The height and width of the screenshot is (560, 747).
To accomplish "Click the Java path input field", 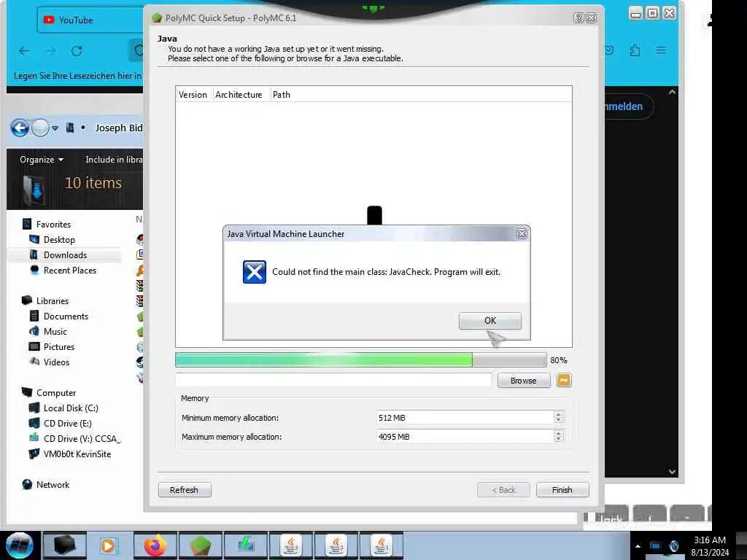I will (x=333, y=380).
